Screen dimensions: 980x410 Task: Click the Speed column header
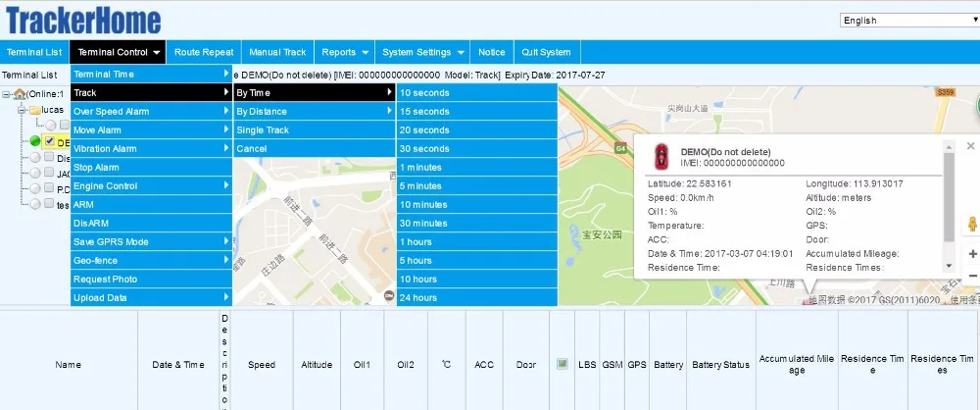pos(262,364)
